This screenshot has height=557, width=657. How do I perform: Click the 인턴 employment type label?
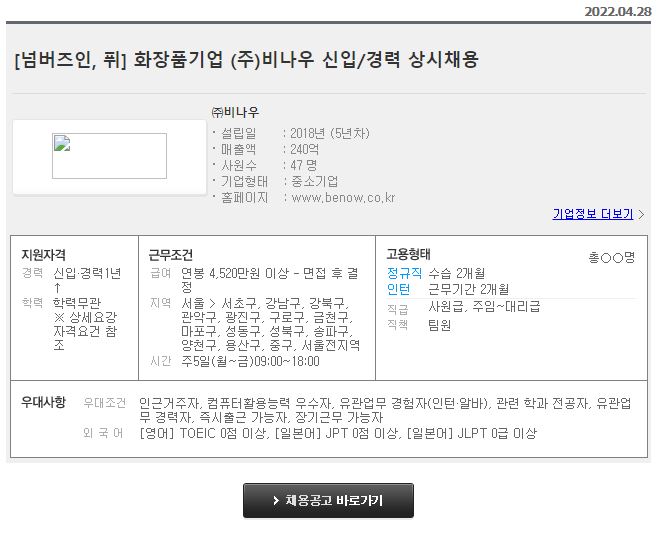click(x=398, y=289)
